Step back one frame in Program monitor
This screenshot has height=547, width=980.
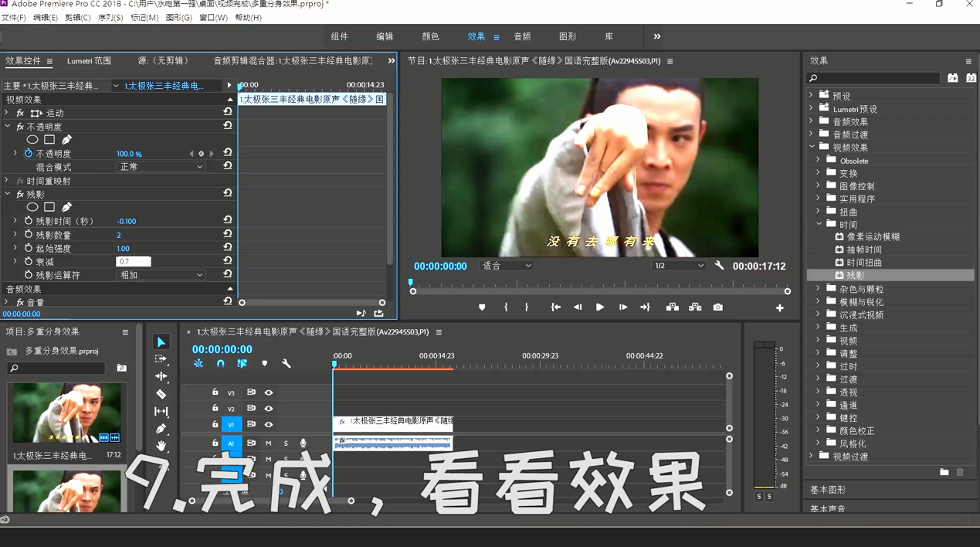tap(578, 307)
